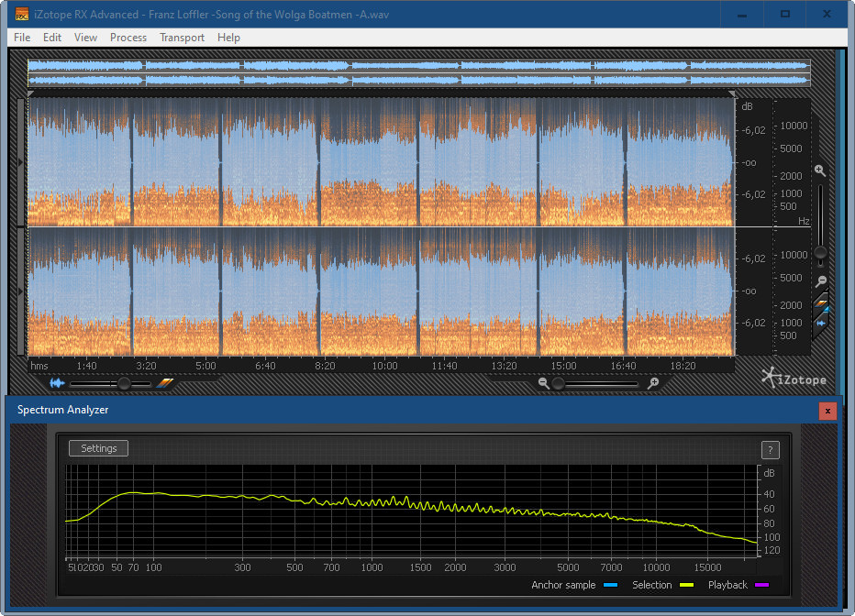Click the 10:00 mark on the time ruler
This screenshot has height=616, width=855.
pyautogui.click(x=384, y=366)
